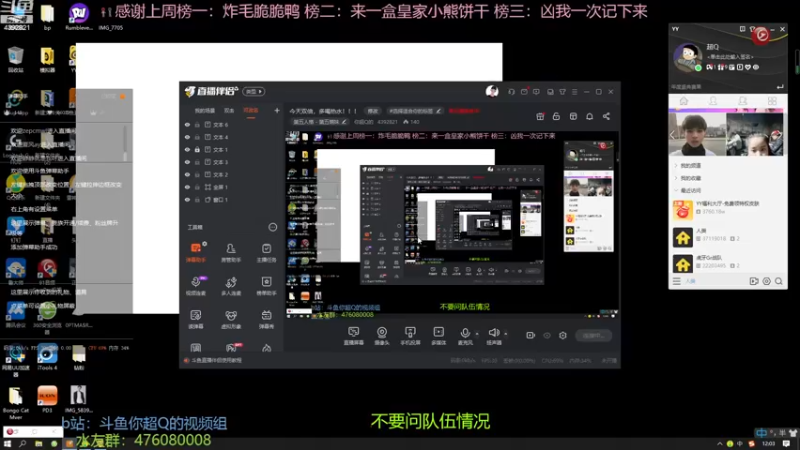This screenshot has width=800, height=450.
Task: Open the 虎牙 team channel entry in YY
Action: 728,262
